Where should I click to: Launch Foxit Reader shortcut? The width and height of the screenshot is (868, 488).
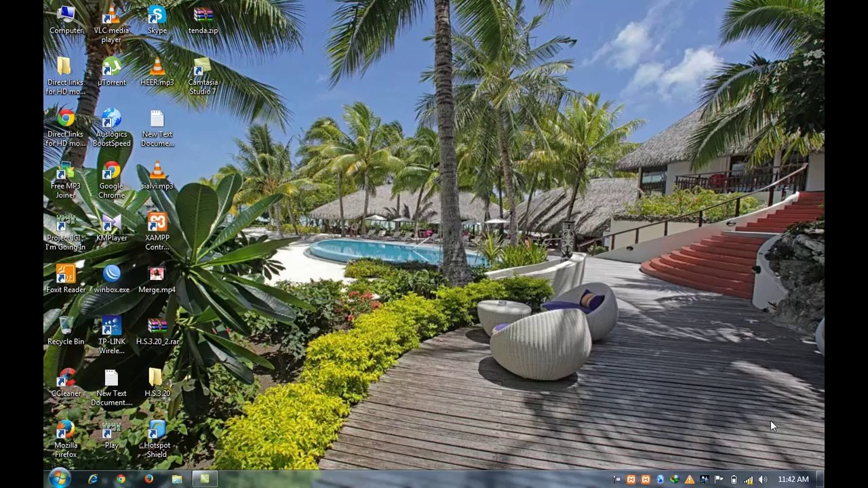point(66,279)
